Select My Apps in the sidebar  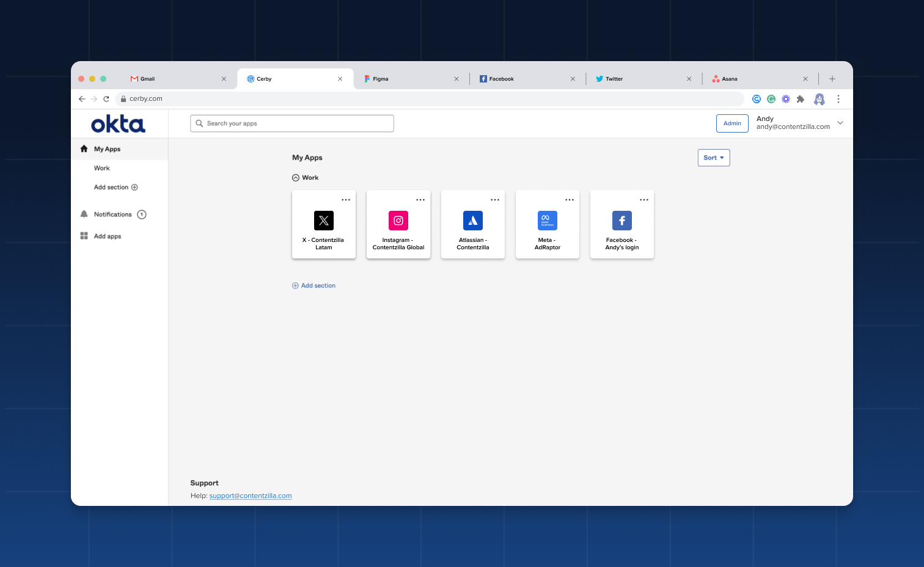click(120, 149)
